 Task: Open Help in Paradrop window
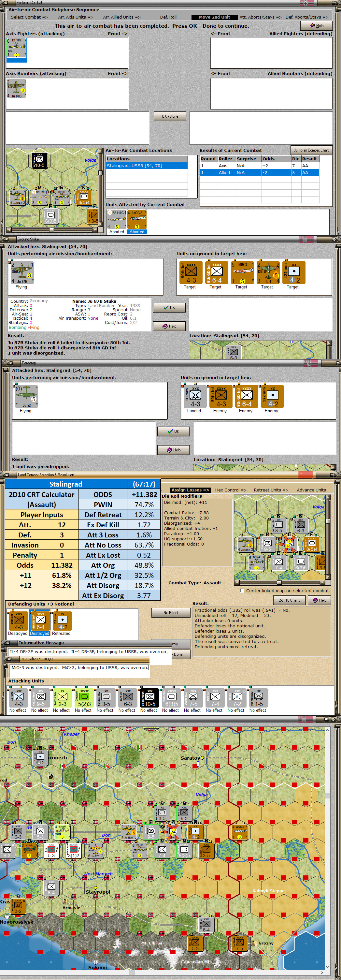[x=173, y=450]
